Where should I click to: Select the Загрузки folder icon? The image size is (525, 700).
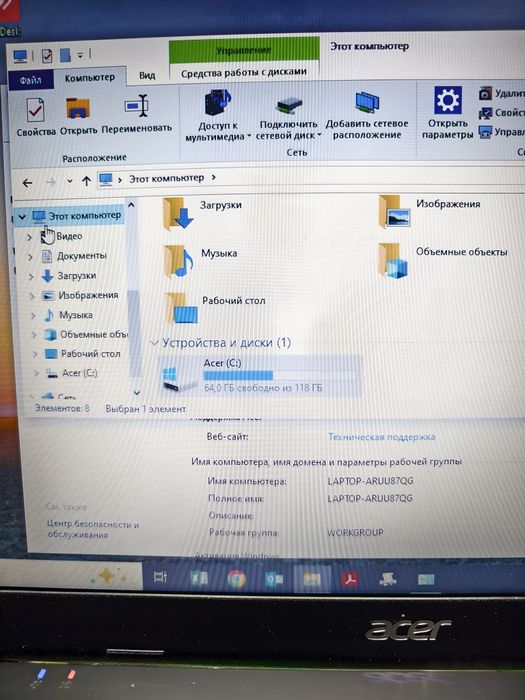pos(177,213)
